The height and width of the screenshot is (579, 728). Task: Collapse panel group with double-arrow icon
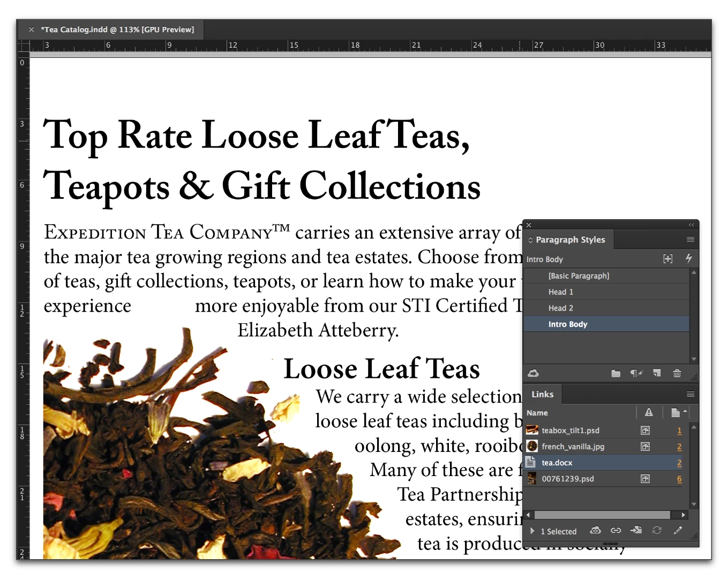[691, 225]
